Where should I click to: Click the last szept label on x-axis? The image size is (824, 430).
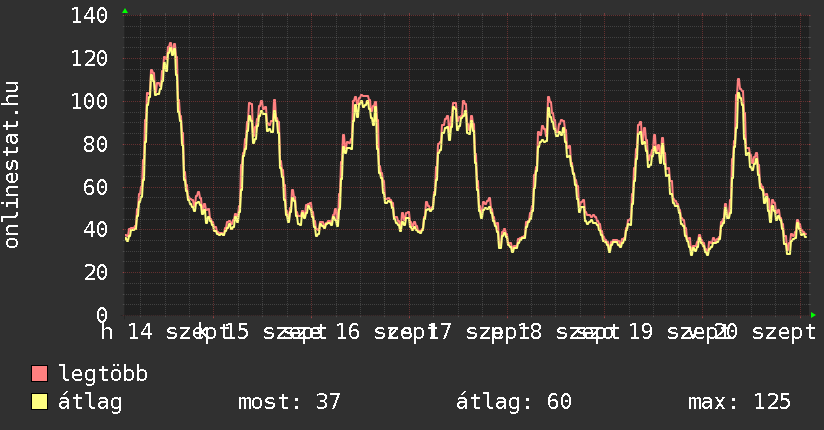pyautogui.click(x=784, y=332)
